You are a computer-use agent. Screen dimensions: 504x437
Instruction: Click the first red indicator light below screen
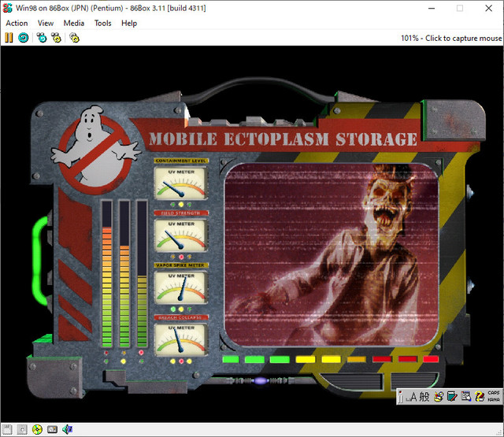coord(382,359)
